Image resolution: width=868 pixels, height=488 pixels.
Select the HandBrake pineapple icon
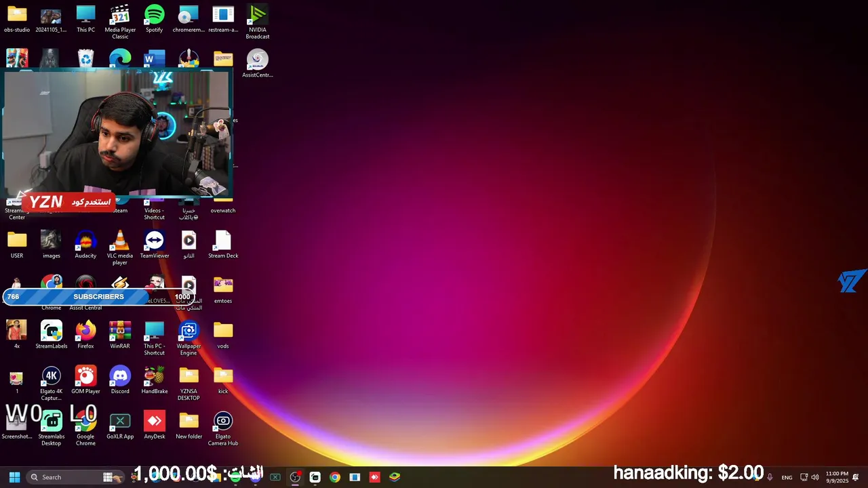(154, 380)
